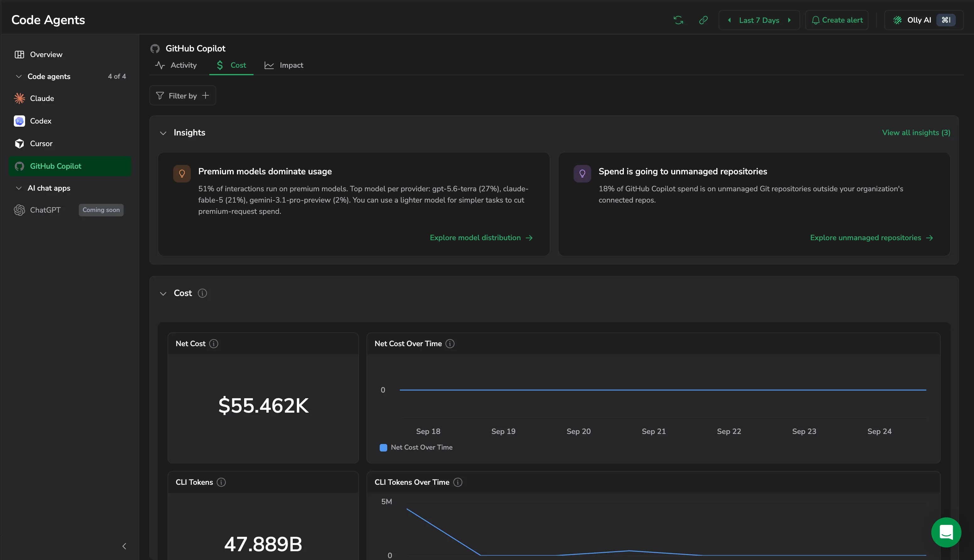This screenshot has height=560, width=974.
Task: Collapse the AI chat apps group
Action: click(x=19, y=188)
